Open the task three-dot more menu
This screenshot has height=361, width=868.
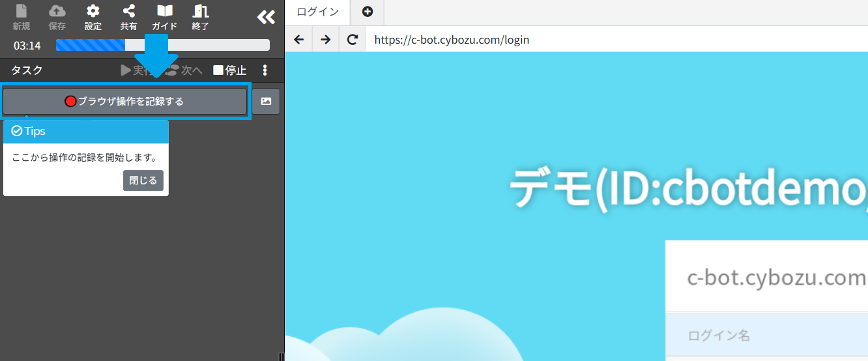coord(265,70)
